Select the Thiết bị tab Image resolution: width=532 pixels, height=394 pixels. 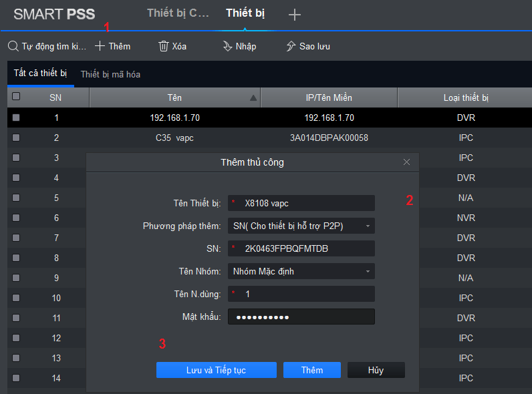pyautogui.click(x=245, y=13)
